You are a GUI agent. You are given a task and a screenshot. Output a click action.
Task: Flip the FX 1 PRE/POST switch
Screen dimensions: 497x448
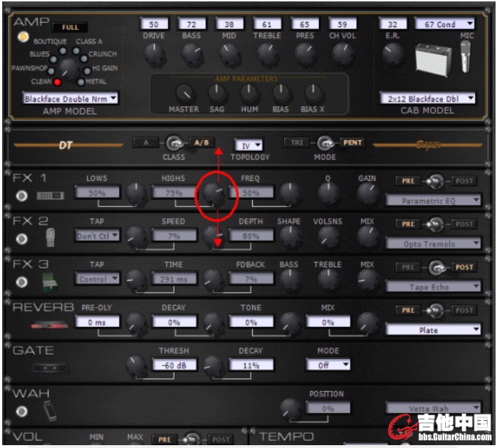point(436,182)
